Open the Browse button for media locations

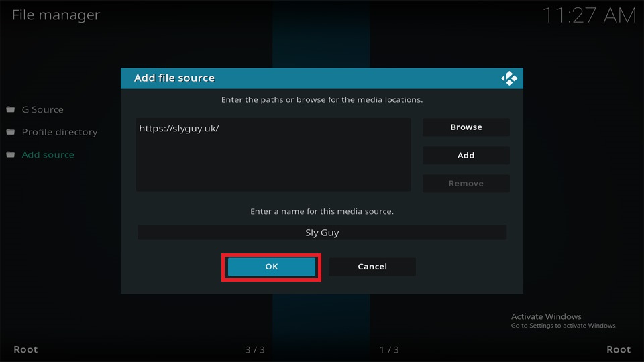[x=466, y=127]
